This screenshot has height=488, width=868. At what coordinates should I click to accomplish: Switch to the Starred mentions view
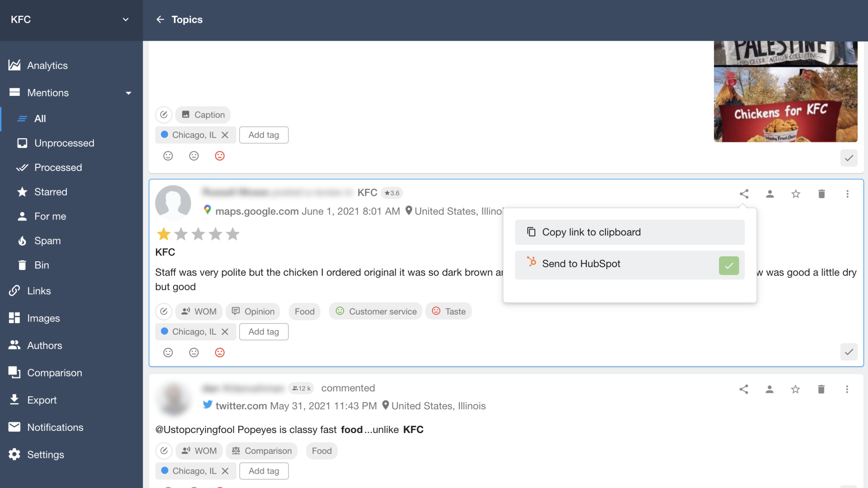tap(50, 192)
